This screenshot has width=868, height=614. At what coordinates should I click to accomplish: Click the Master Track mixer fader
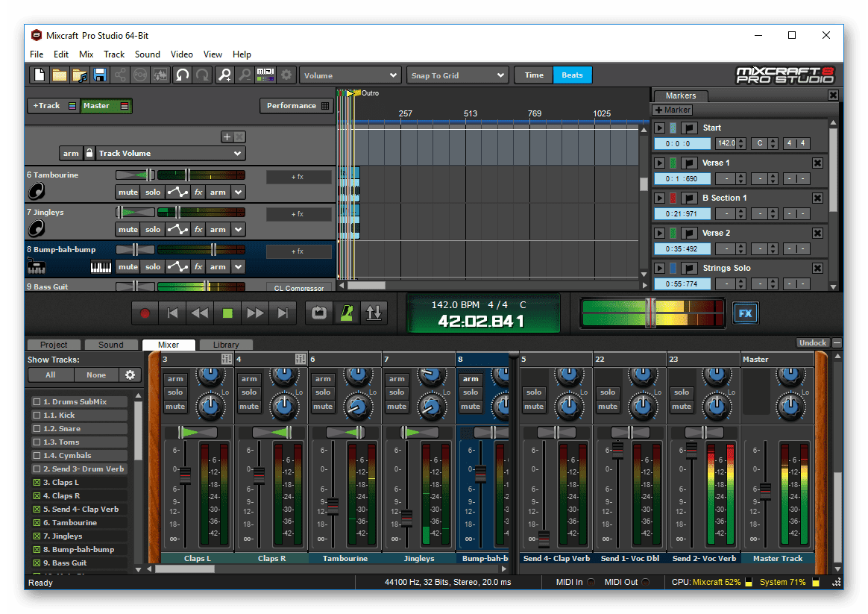pos(765,491)
